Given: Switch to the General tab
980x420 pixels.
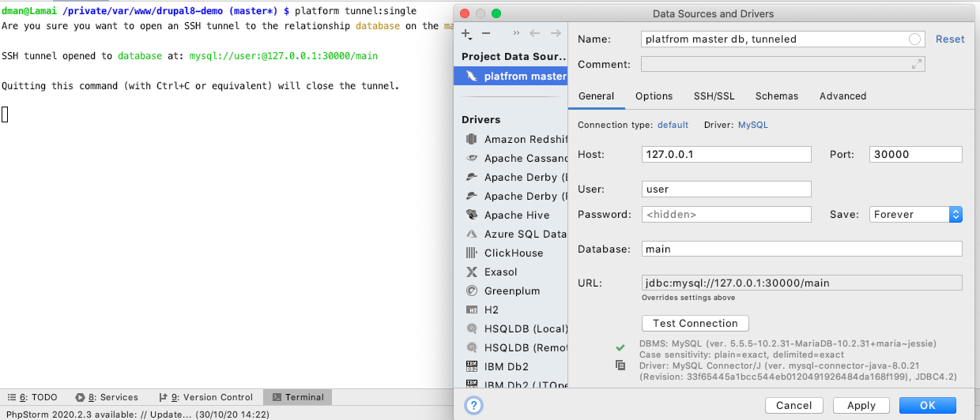Looking at the screenshot, I should [x=597, y=96].
